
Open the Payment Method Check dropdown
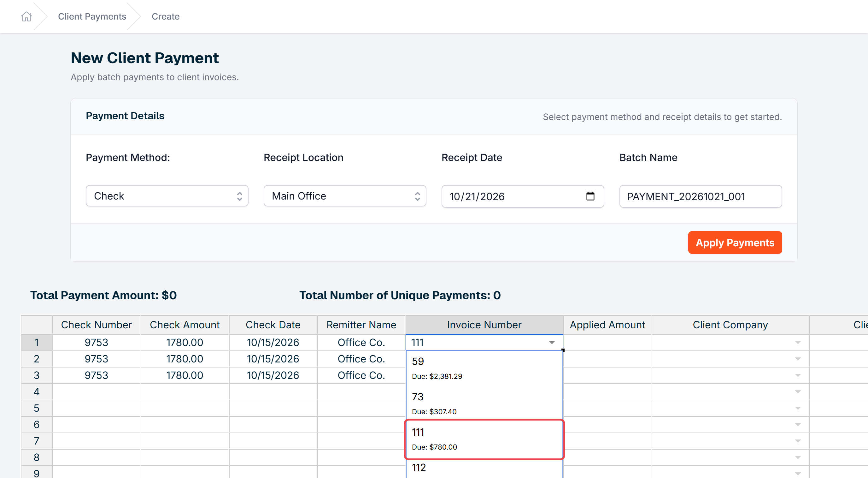167,196
